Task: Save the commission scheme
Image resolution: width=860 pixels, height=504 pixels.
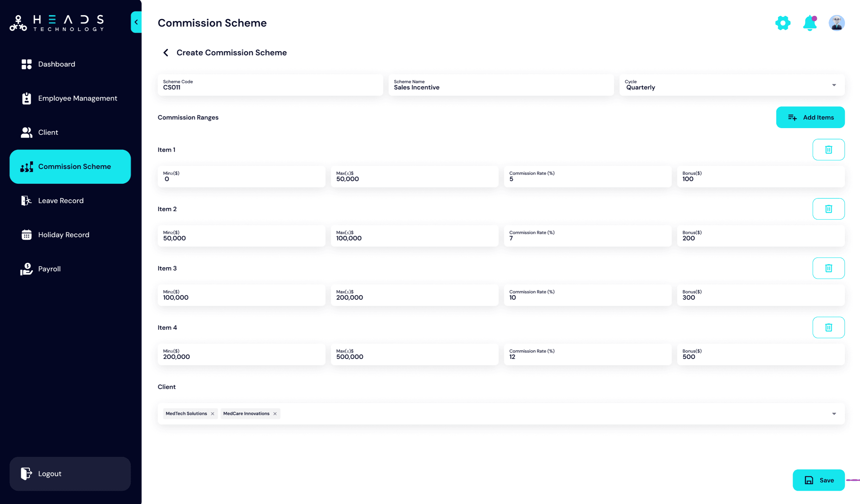Action: pyautogui.click(x=818, y=480)
